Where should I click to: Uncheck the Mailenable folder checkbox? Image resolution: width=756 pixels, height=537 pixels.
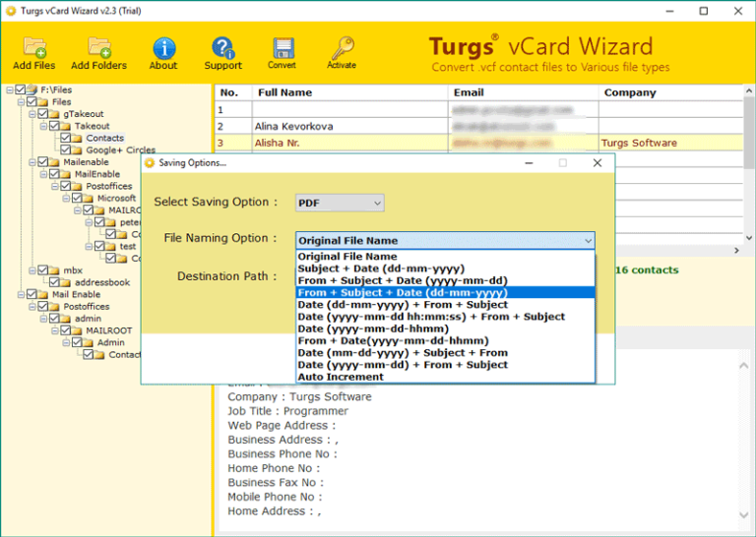(43, 162)
